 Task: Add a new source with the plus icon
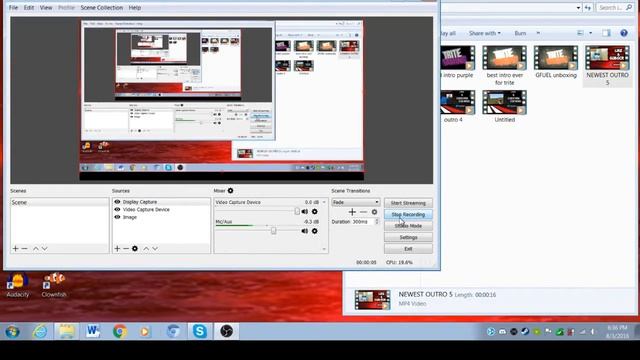117,248
